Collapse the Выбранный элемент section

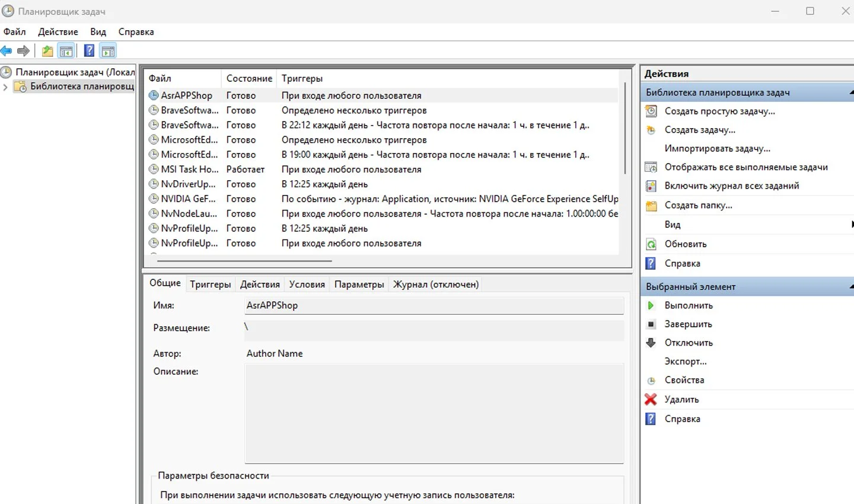click(851, 286)
